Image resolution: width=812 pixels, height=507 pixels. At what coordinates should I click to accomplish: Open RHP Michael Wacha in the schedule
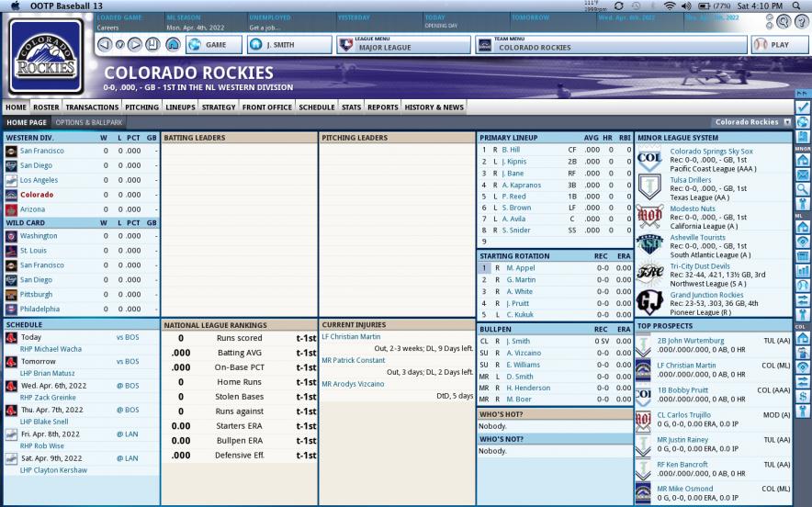point(51,349)
